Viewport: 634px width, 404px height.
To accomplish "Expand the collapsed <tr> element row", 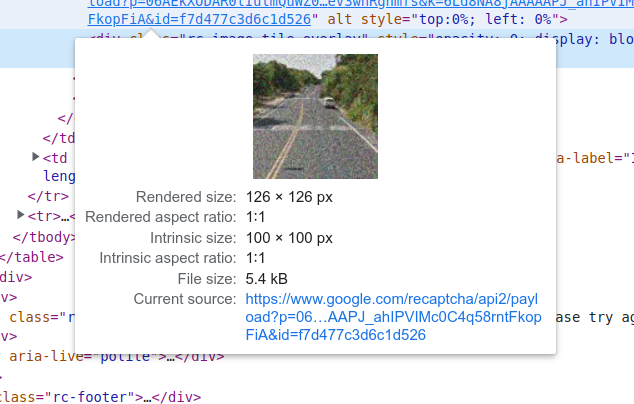I will point(21,216).
